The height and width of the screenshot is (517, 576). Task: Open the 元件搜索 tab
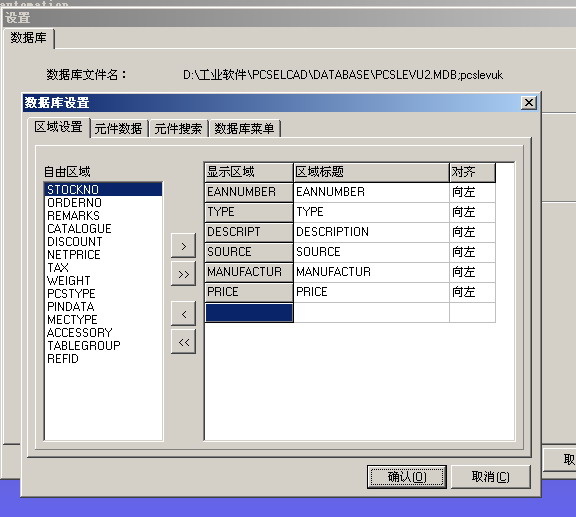coord(178,129)
